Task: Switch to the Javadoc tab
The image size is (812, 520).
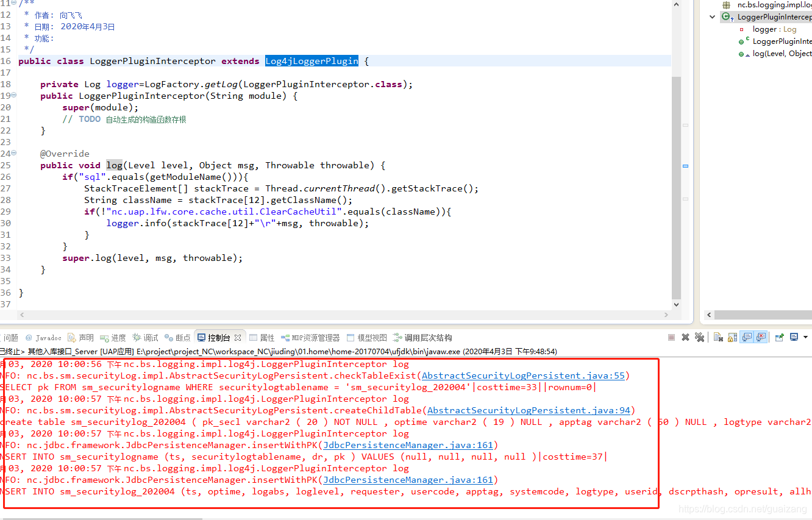Action: (x=44, y=338)
